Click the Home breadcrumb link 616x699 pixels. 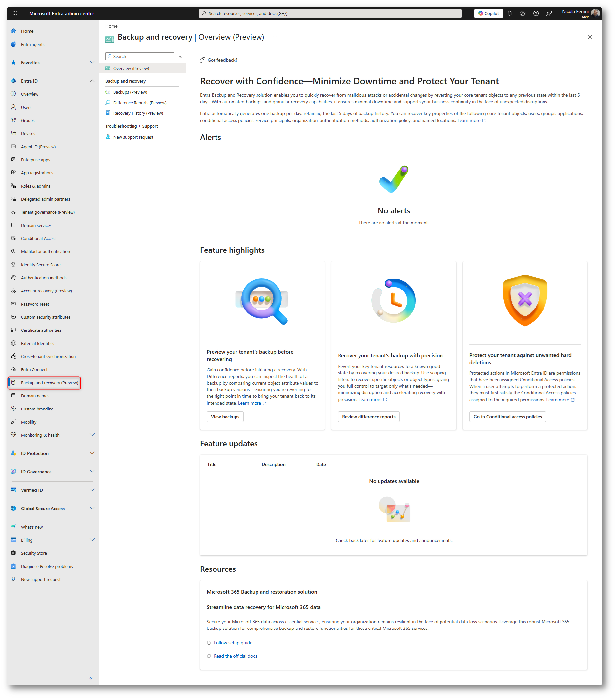pos(111,26)
